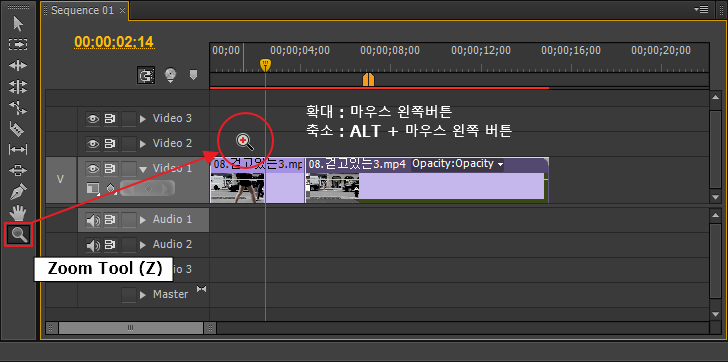Select the Rate Stretch tool

(18, 108)
